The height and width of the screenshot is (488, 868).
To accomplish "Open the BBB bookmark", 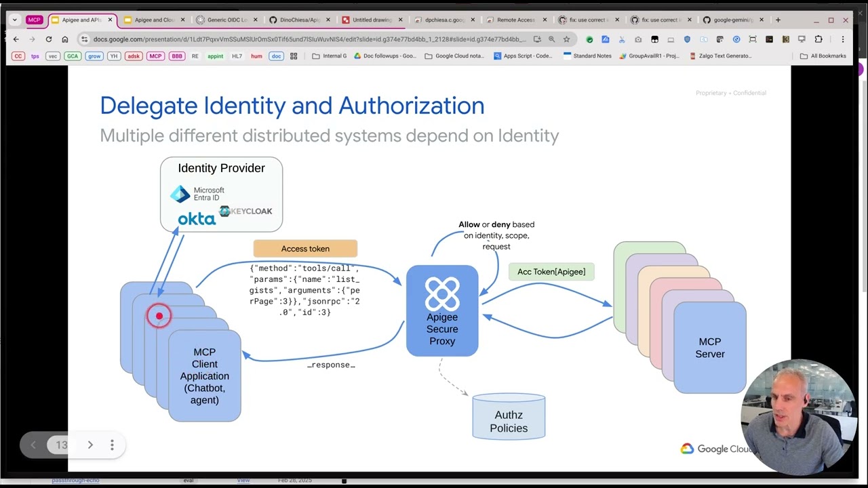I will point(177,56).
